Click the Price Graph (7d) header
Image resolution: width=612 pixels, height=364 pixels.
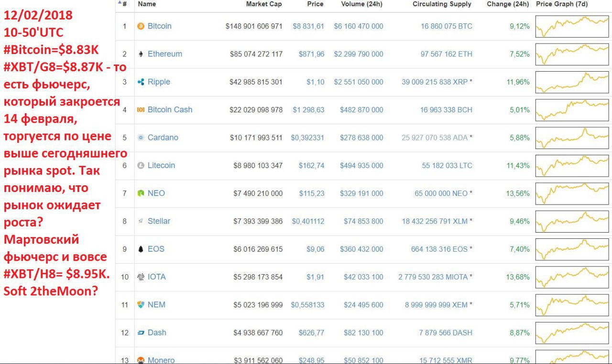562,4
